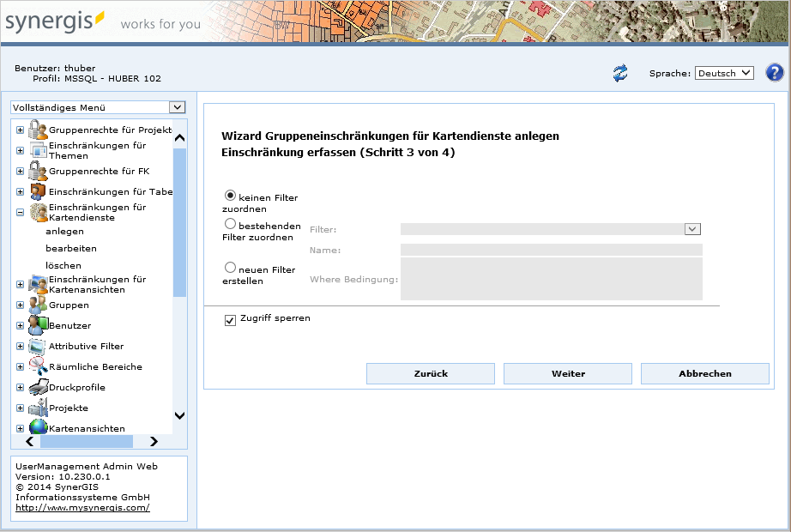Click the refresh arrows icon
791x532 pixels.
point(620,73)
